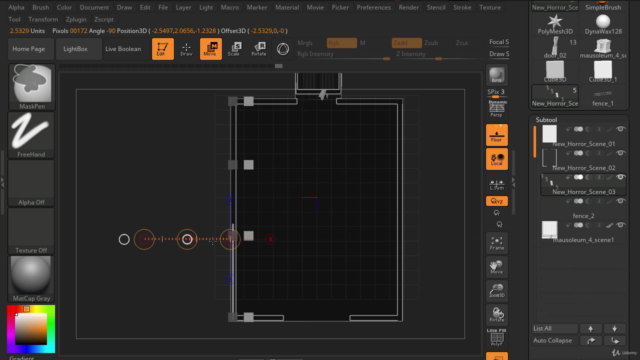Hide fence_2 subtool with eye icon
The image size is (640, 360).
click(x=620, y=201)
